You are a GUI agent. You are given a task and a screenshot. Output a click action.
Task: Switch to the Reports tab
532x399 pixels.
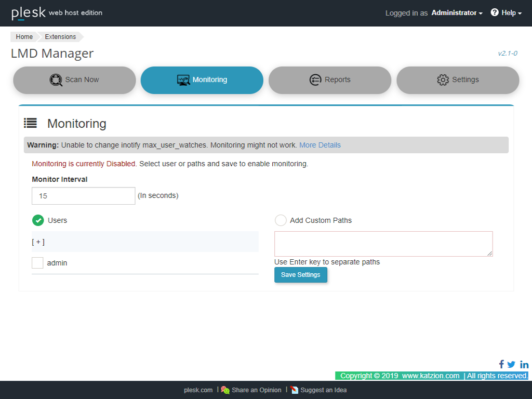click(x=330, y=80)
